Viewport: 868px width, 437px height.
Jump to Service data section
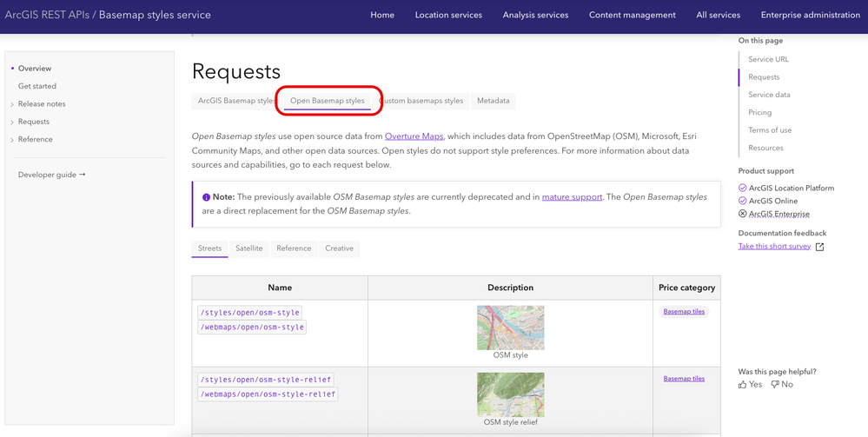[x=769, y=95]
